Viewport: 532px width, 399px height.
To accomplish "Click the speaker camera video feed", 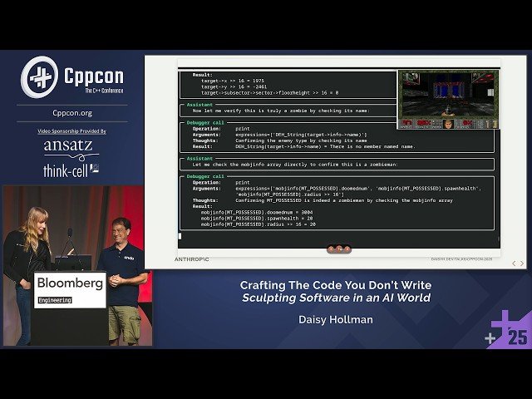I will click(77, 265).
